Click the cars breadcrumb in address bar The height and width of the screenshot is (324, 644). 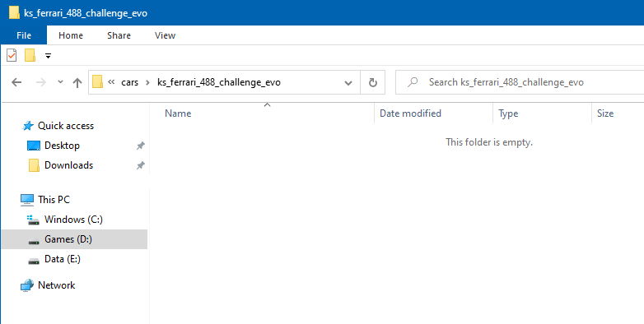130,82
